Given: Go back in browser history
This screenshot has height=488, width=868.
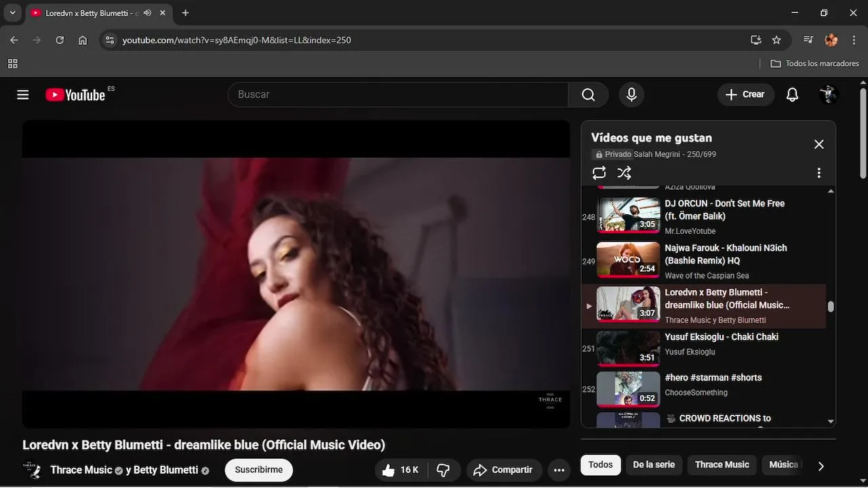Looking at the screenshot, I should pyautogui.click(x=14, y=40).
